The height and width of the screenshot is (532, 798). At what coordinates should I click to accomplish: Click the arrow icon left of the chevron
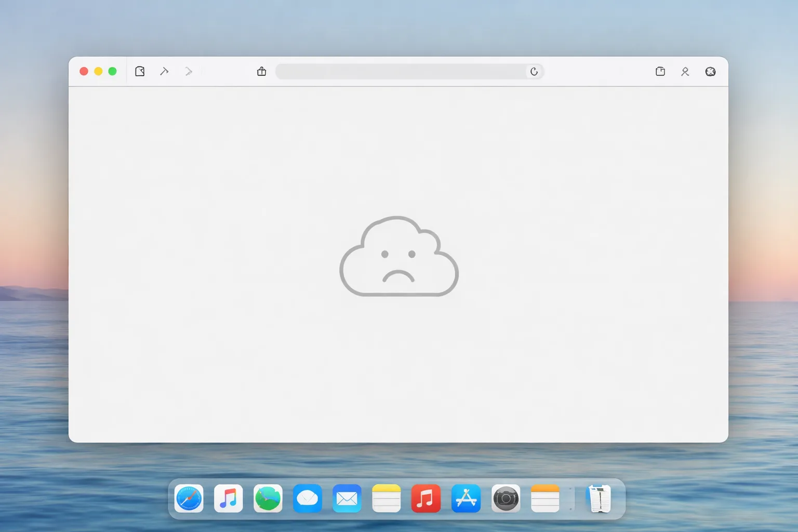click(x=164, y=71)
